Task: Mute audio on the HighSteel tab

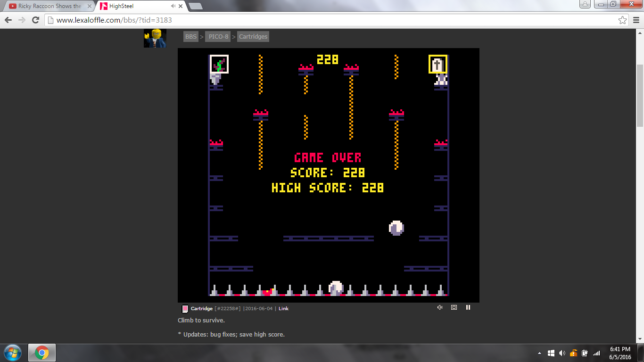Action: pyautogui.click(x=173, y=6)
